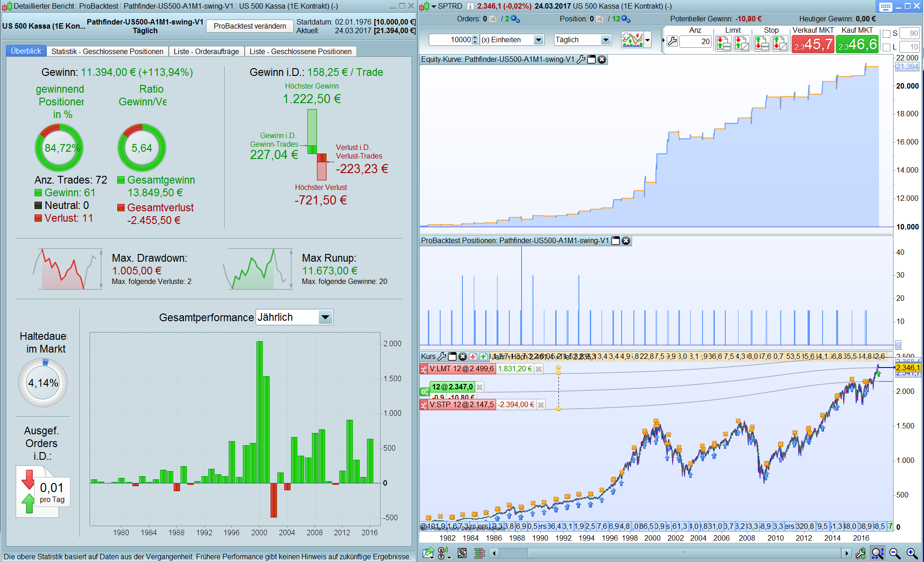Click ProBacktest verändern button
Image resolution: width=924 pixels, height=562 pixels.
[250, 26]
